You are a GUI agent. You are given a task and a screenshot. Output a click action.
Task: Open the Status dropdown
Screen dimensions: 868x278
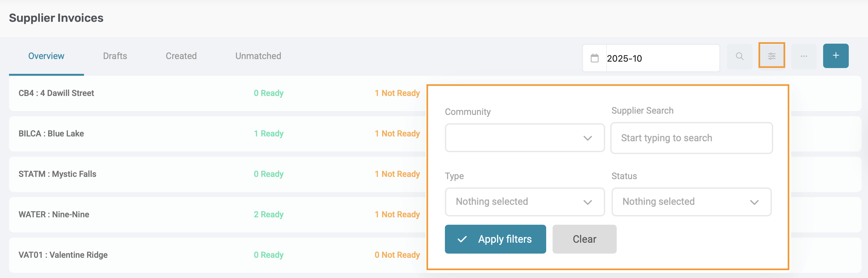(691, 202)
